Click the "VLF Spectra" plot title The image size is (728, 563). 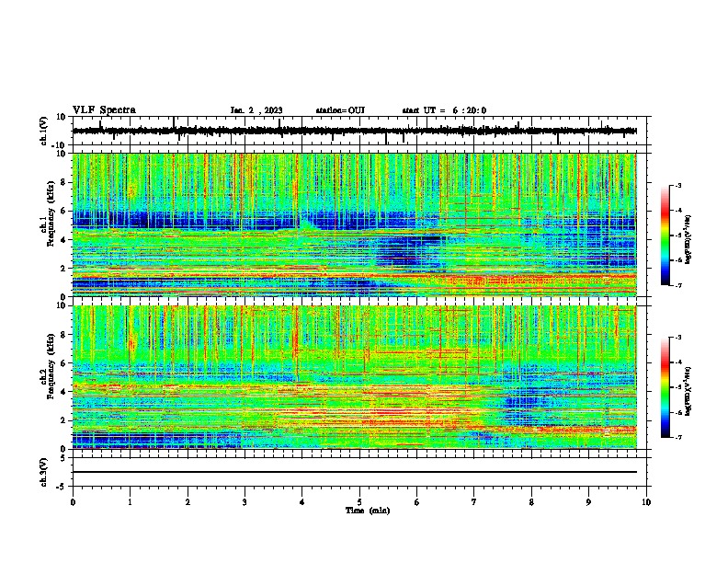[x=104, y=110]
